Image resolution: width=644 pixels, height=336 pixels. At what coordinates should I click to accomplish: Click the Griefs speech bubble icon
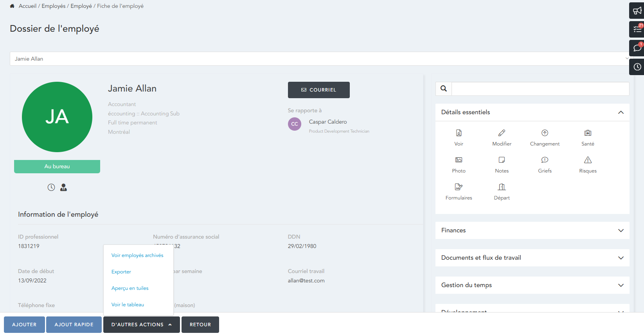[x=545, y=160]
